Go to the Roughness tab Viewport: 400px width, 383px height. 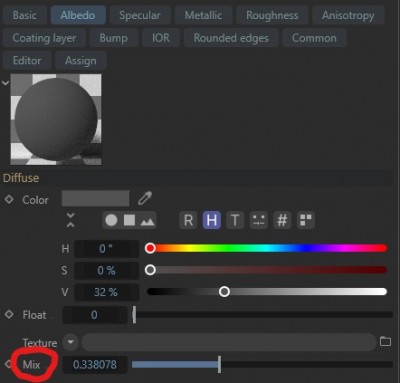click(272, 15)
